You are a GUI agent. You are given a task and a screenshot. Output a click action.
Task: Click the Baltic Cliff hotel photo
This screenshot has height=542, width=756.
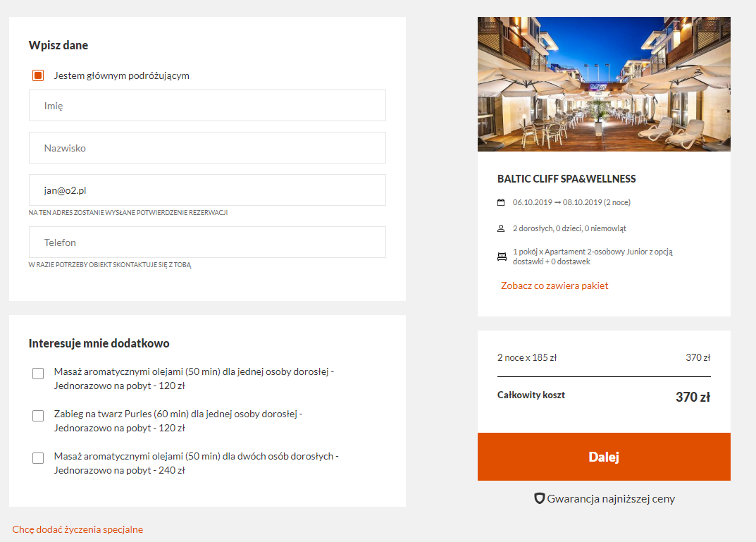tap(604, 85)
